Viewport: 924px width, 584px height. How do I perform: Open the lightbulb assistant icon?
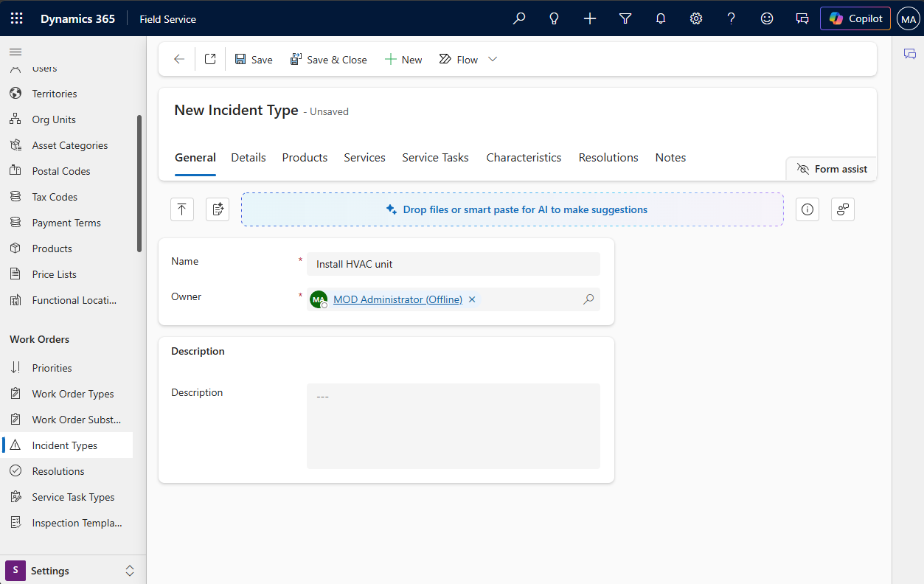(x=555, y=18)
